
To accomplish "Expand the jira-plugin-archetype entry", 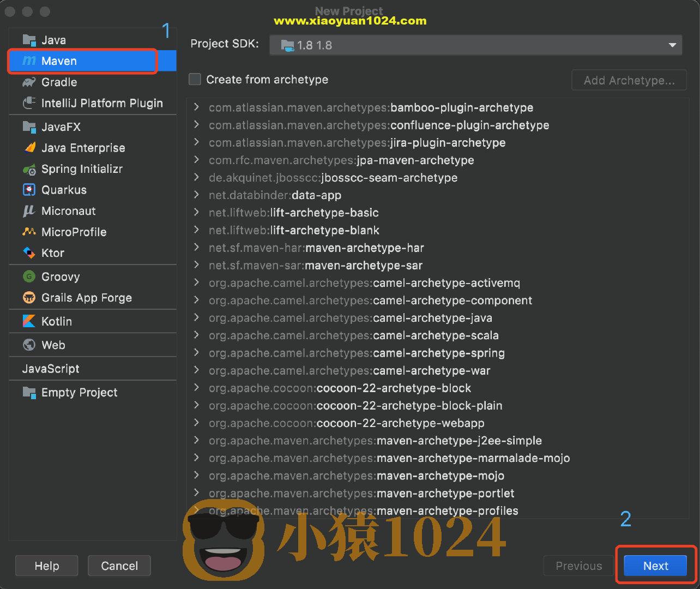I will point(197,142).
